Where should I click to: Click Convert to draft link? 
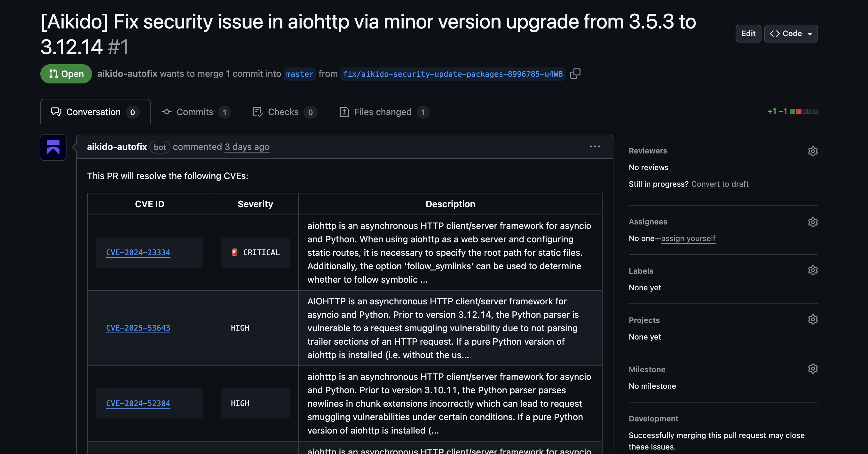[x=720, y=184]
